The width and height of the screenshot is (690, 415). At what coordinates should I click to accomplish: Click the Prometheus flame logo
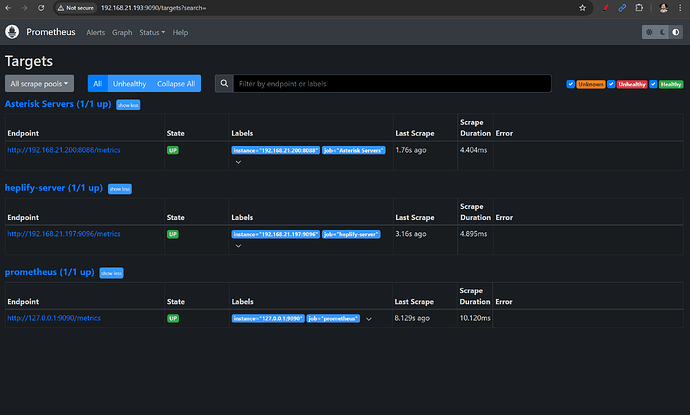click(14, 32)
